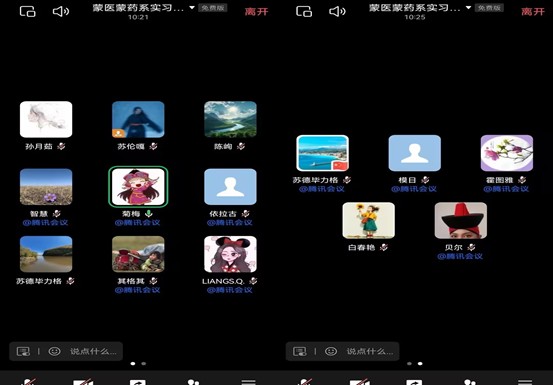Open 苏伦嘎's avatar thumbnail
This screenshot has height=385, width=553.
coord(138,119)
